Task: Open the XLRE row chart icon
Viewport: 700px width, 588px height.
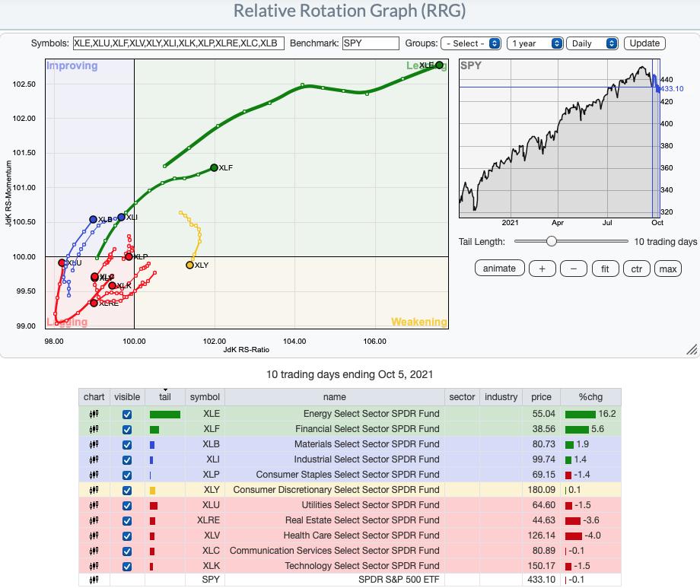Action: tap(94, 520)
